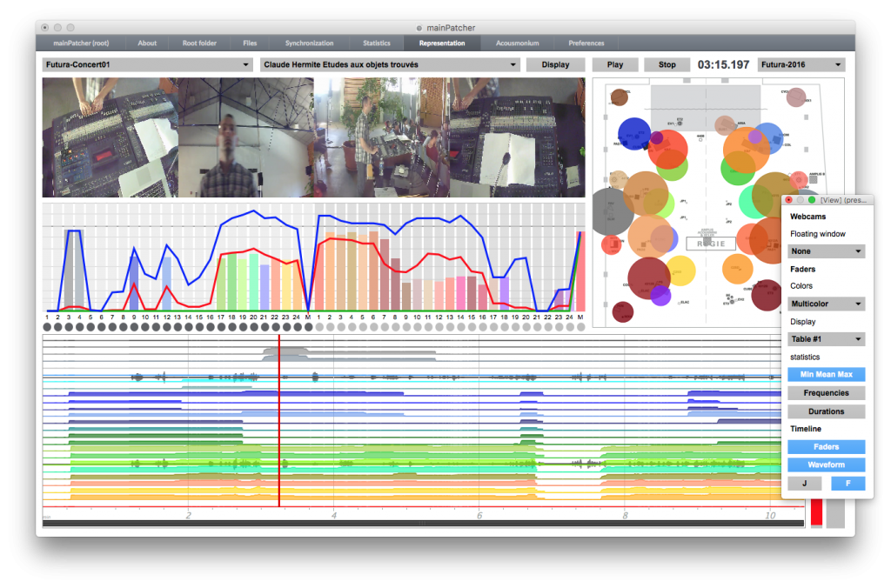The height and width of the screenshot is (588, 891).
Task: Click the 03:15.197 time display
Action: 723,64
